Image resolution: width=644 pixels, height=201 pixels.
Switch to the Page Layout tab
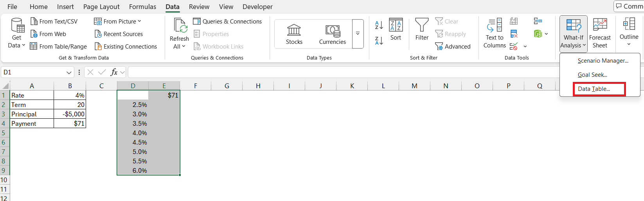101,7
